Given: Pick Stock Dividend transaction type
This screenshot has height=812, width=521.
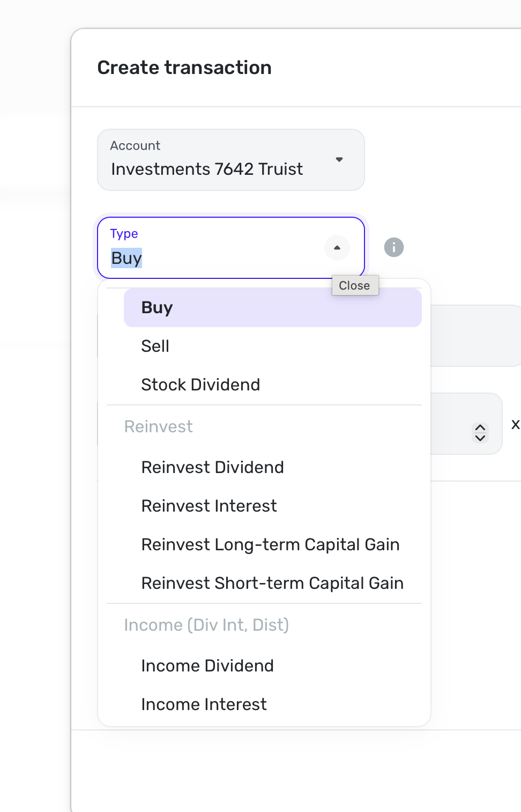Looking at the screenshot, I should [200, 385].
